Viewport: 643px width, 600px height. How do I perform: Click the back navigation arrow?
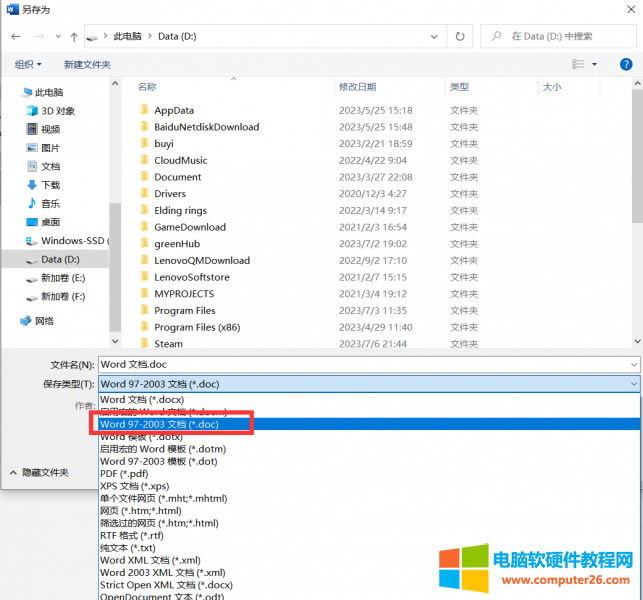coord(16,36)
